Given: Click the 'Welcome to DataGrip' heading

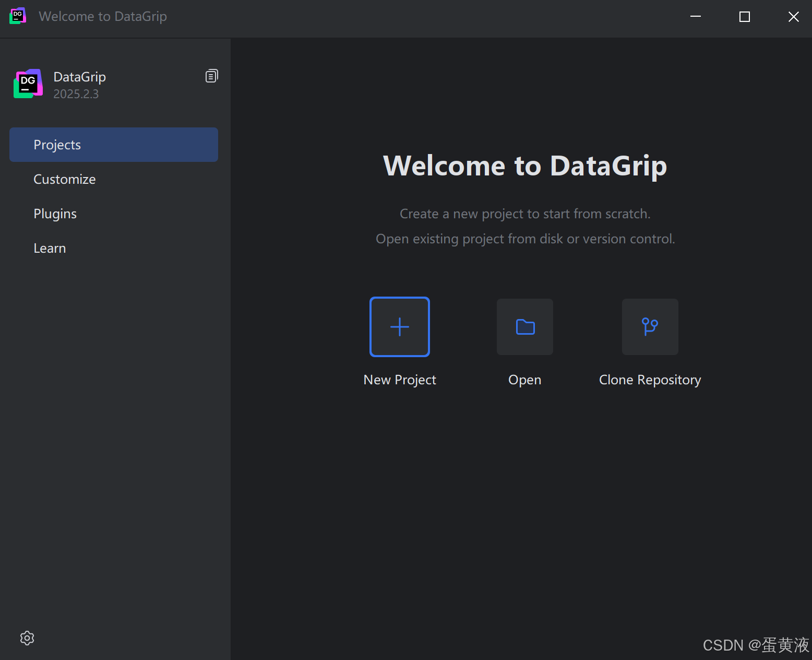Looking at the screenshot, I should point(525,166).
